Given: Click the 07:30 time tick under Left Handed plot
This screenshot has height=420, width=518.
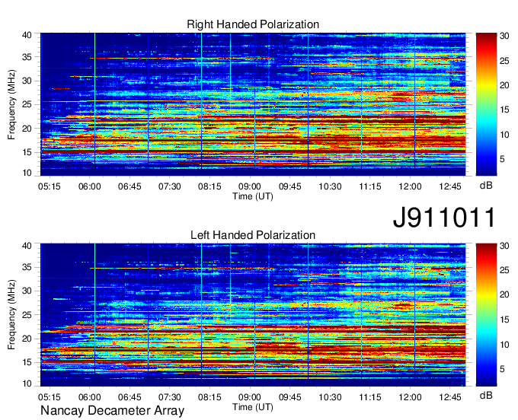Looking at the screenshot, I should point(169,397).
